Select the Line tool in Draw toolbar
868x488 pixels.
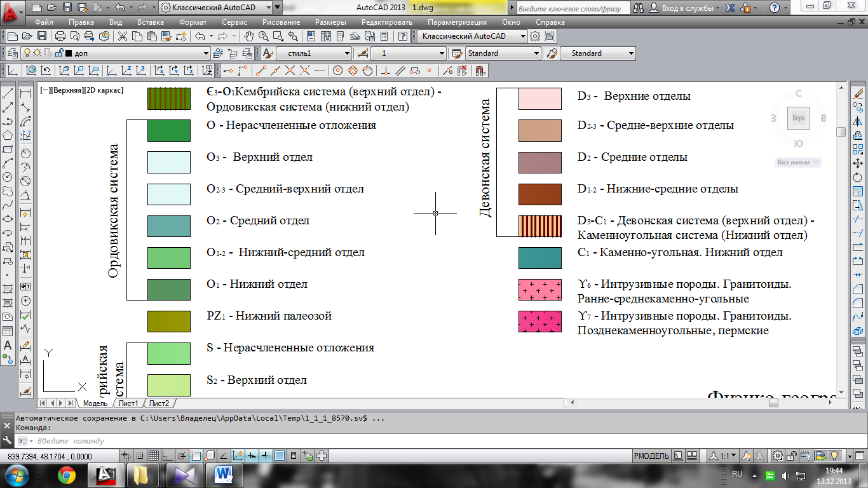click(8, 93)
